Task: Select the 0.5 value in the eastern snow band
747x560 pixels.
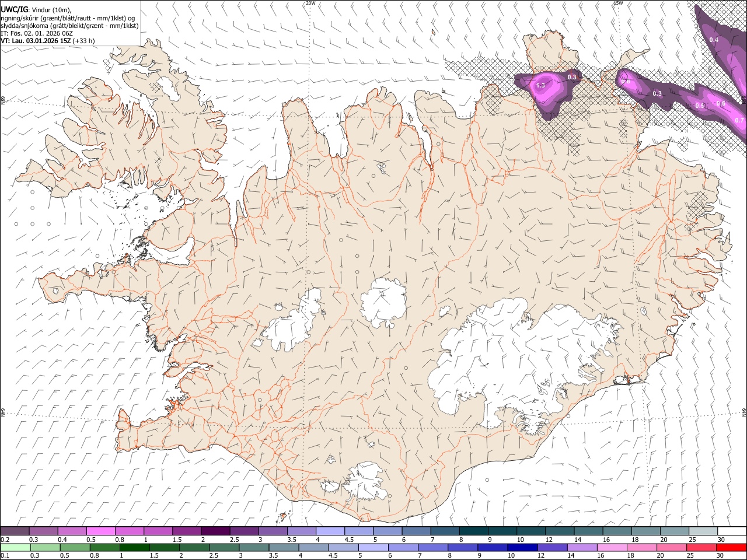Action: tap(700, 106)
